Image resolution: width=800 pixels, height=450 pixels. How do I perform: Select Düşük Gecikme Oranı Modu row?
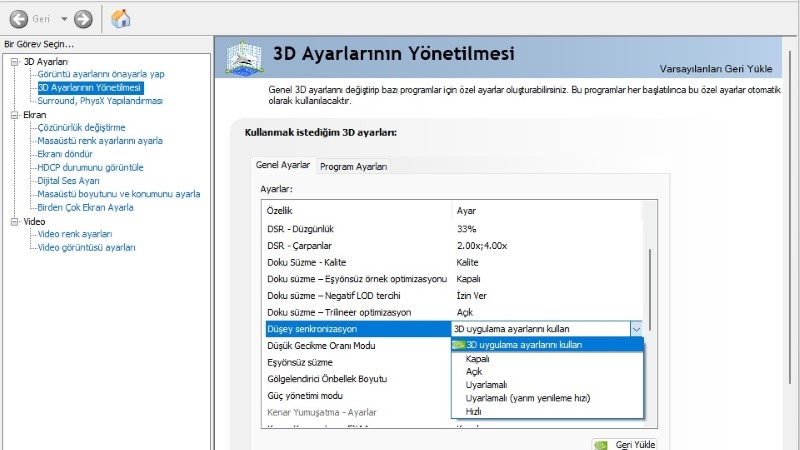(x=358, y=346)
